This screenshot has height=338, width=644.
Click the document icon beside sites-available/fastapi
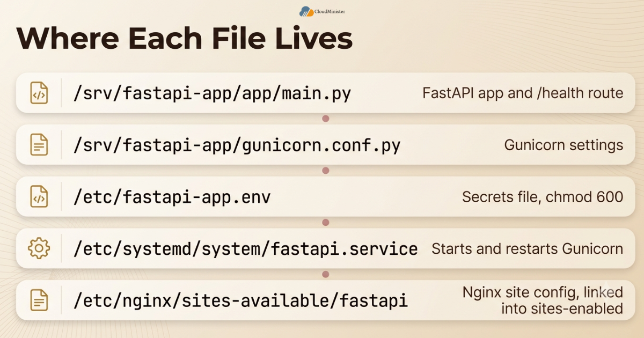(x=39, y=300)
